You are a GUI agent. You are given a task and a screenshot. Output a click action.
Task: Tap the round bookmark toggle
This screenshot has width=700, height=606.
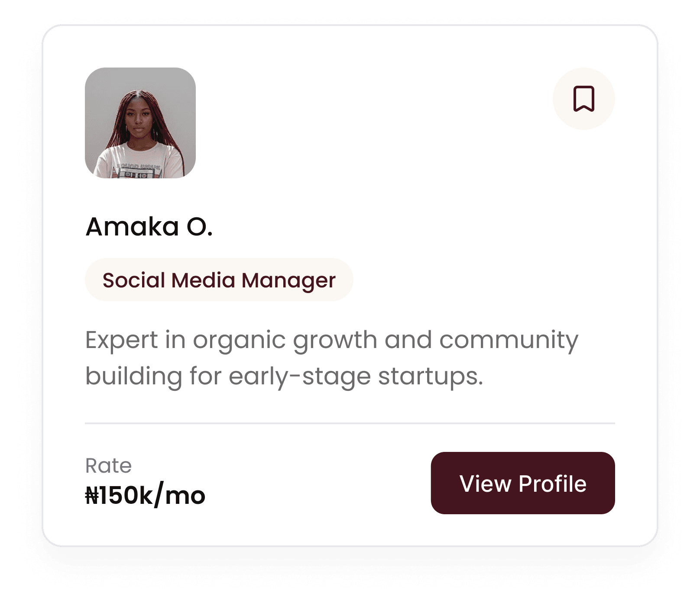click(x=583, y=99)
